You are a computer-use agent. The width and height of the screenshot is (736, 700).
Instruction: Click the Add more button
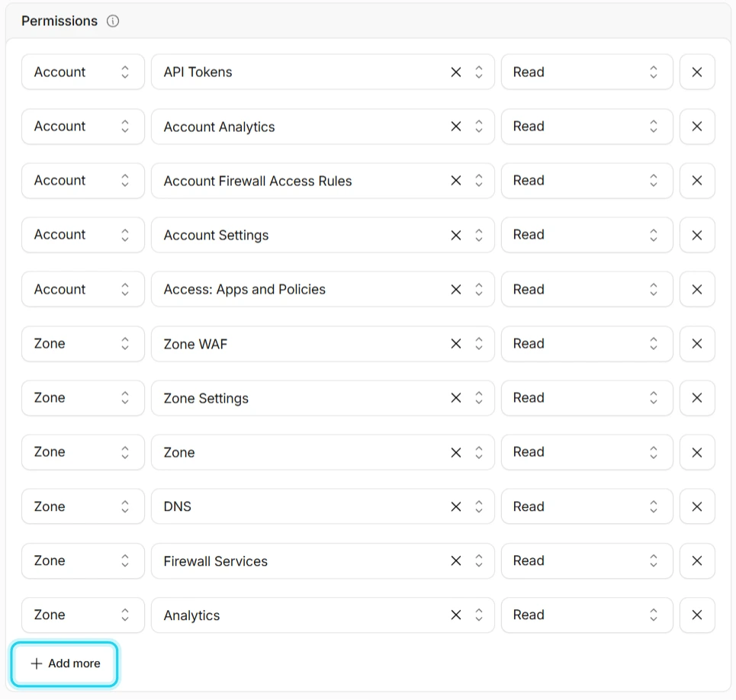coord(65,663)
